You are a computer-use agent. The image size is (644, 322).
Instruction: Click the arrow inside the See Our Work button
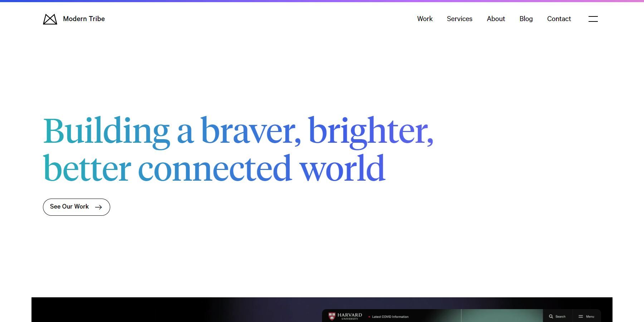click(98, 207)
